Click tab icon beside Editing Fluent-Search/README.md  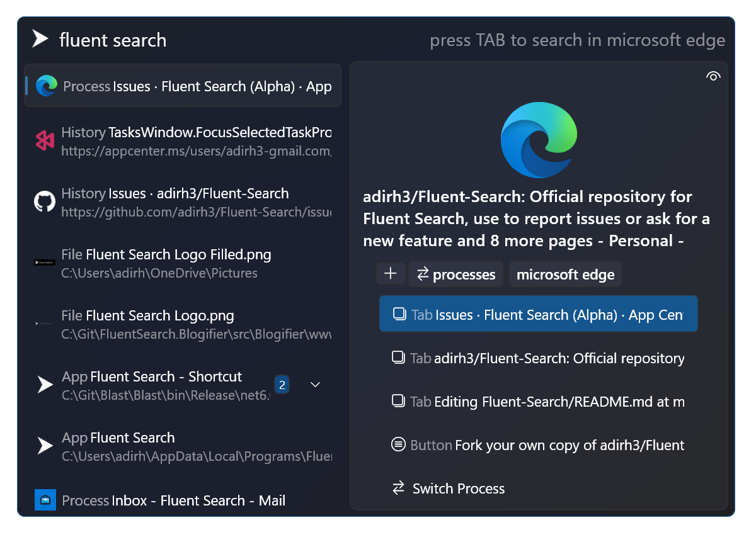(x=398, y=400)
